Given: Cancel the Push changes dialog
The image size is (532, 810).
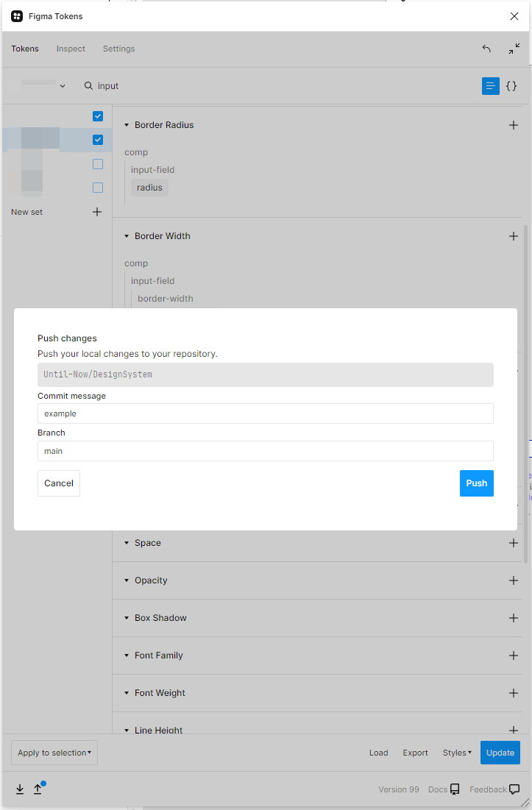Looking at the screenshot, I should [x=58, y=483].
